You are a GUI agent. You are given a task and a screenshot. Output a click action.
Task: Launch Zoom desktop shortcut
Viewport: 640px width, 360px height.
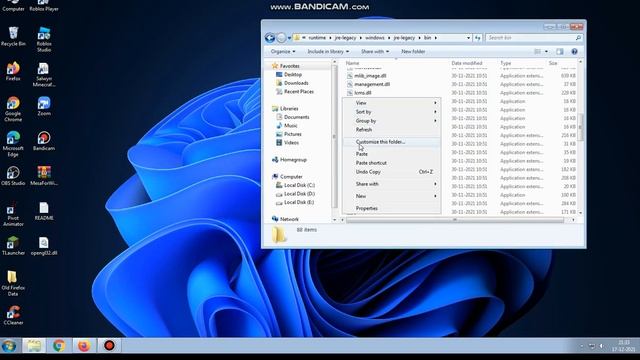click(44, 106)
